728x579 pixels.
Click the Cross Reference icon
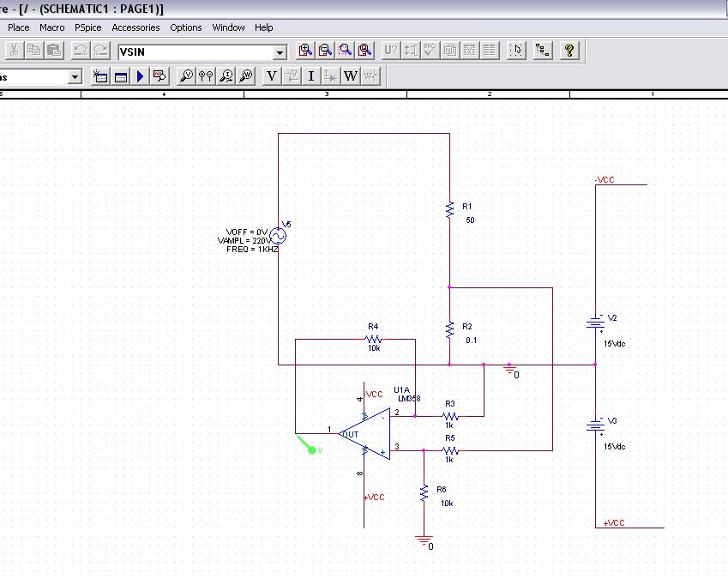(469, 50)
